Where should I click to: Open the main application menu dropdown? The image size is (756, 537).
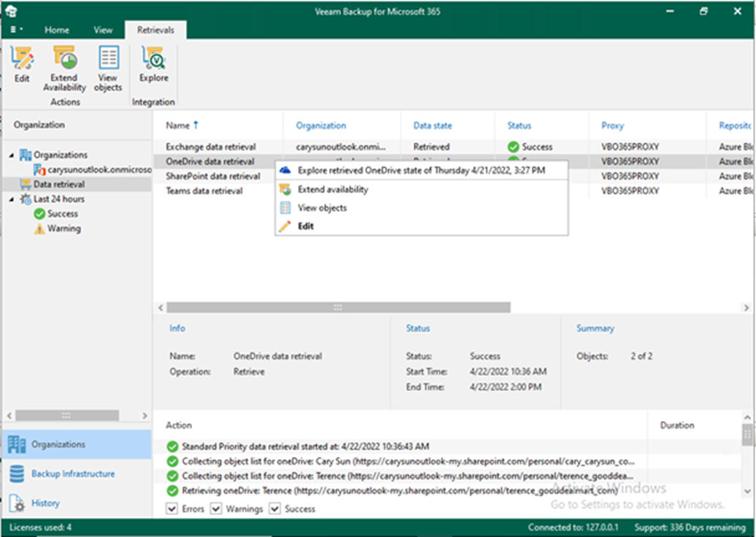click(16, 30)
